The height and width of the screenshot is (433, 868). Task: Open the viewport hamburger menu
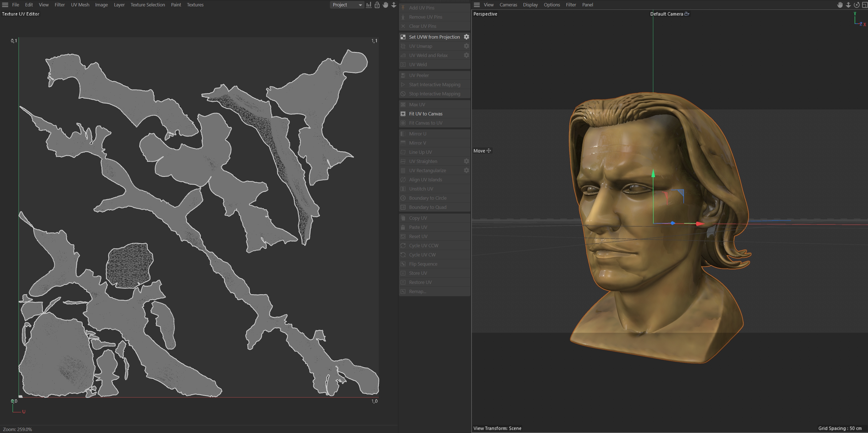[477, 5]
